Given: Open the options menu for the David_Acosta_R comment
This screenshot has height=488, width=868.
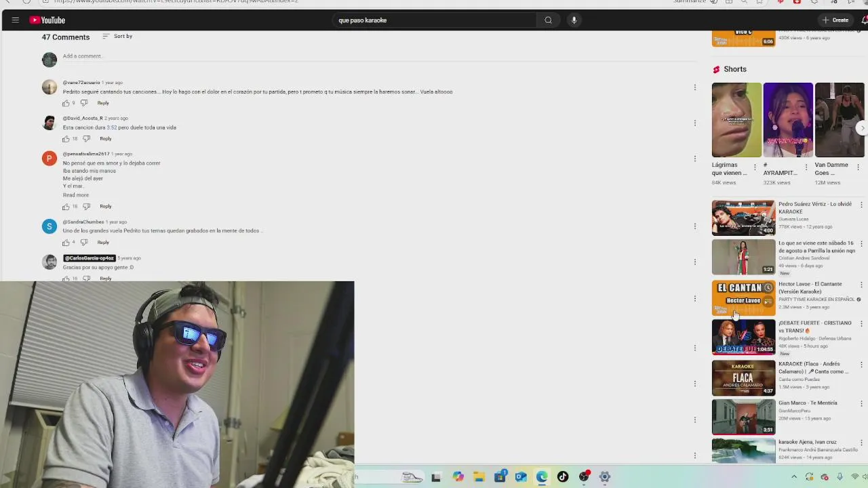Looking at the screenshot, I should coord(695,123).
